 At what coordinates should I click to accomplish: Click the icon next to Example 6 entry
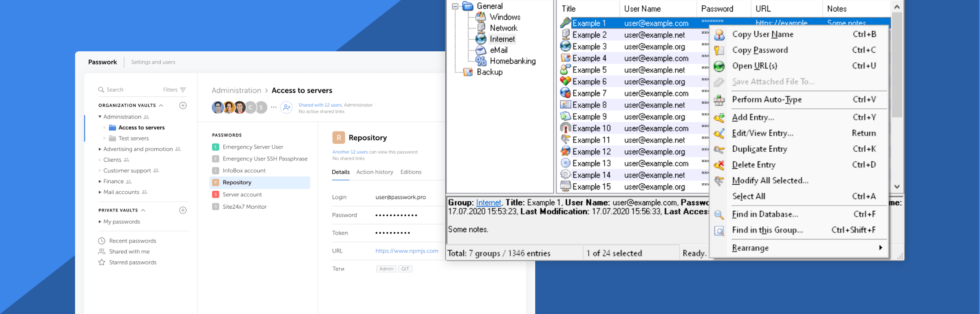[x=566, y=81]
